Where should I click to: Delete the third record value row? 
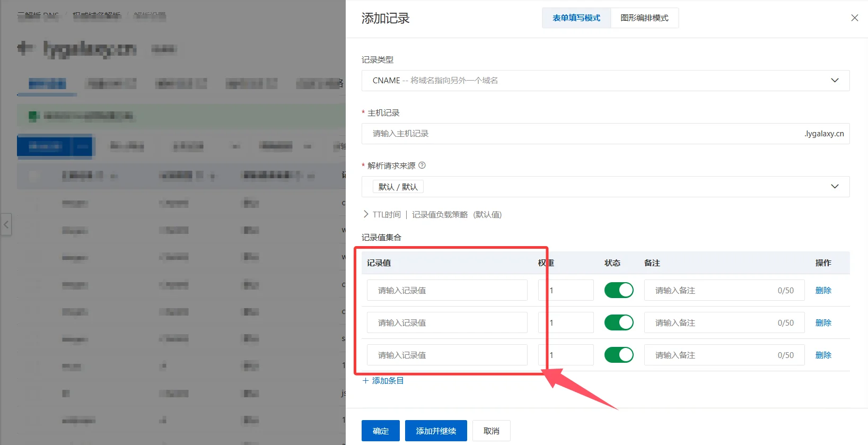tap(823, 355)
